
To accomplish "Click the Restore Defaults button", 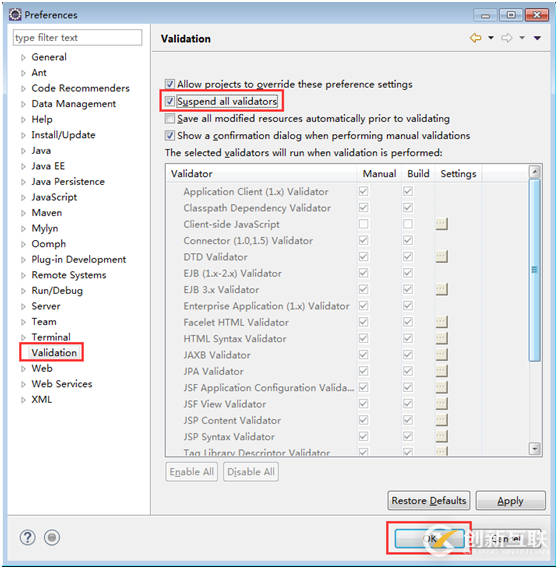I will click(429, 501).
